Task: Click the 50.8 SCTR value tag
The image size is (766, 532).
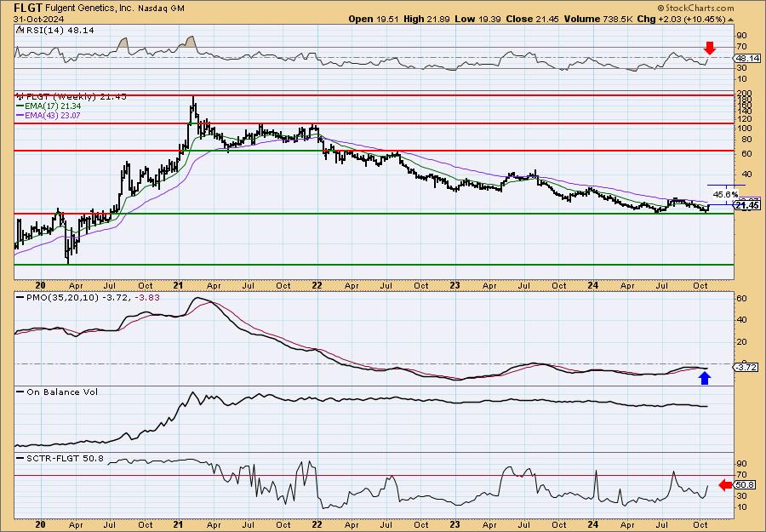Action: point(744,485)
